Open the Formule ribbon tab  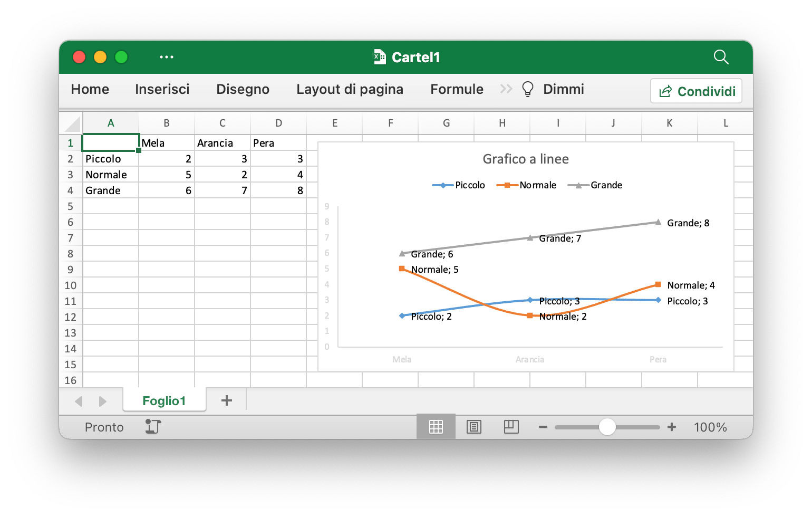click(457, 89)
